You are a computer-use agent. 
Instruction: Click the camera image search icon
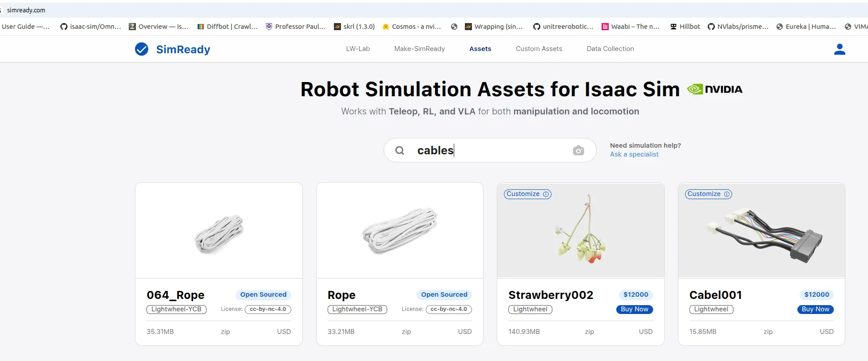coord(578,151)
